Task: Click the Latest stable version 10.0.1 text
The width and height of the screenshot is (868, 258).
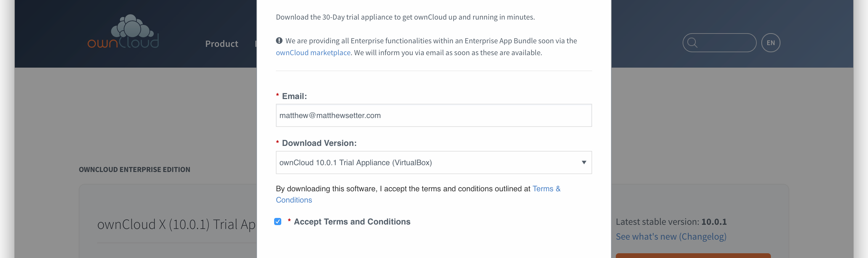Action: [671, 222]
